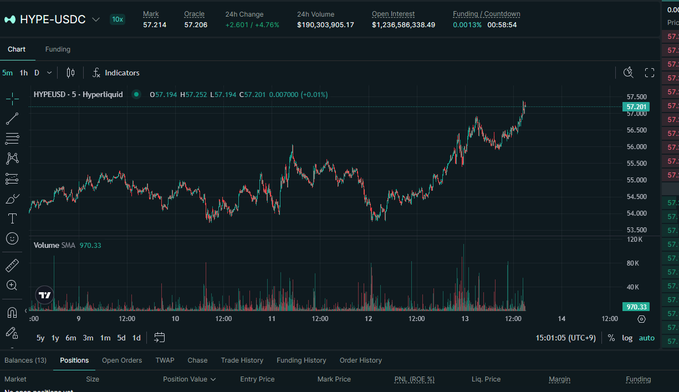Select the 1h timeframe
Screen dimensions: 679x392
pyautogui.click(x=23, y=73)
